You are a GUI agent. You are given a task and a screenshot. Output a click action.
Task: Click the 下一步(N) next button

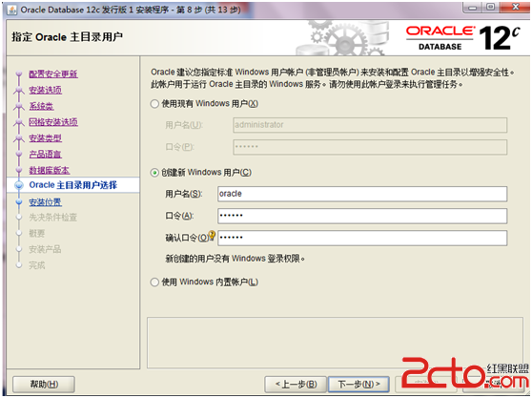(x=358, y=384)
